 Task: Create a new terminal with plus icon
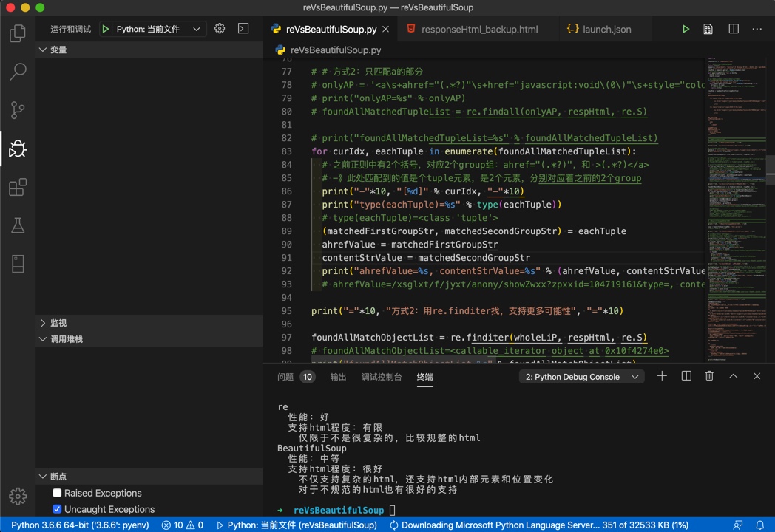(662, 376)
